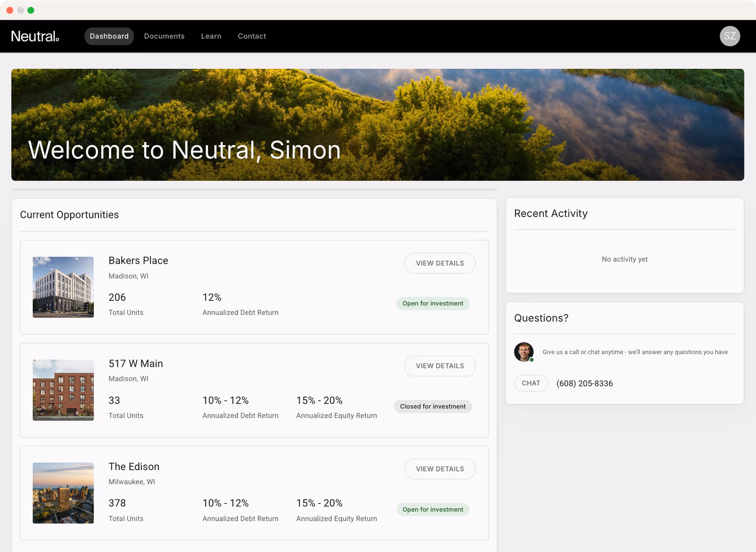Click the Bakers Place title
Screen dimensions: 756x552
pos(138,261)
